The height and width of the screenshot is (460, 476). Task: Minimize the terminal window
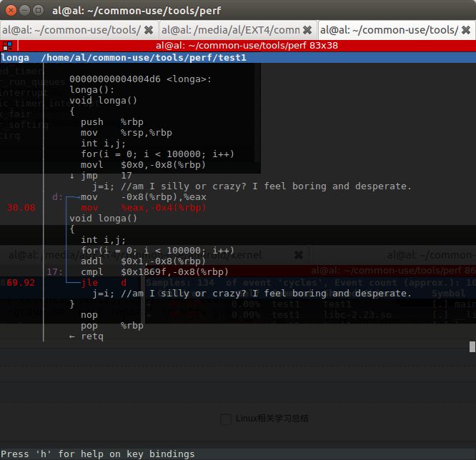tap(24, 11)
